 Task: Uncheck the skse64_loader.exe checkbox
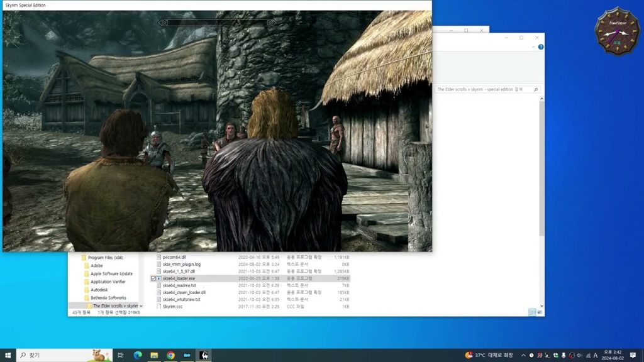pyautogui.click(x=153, y=278)
